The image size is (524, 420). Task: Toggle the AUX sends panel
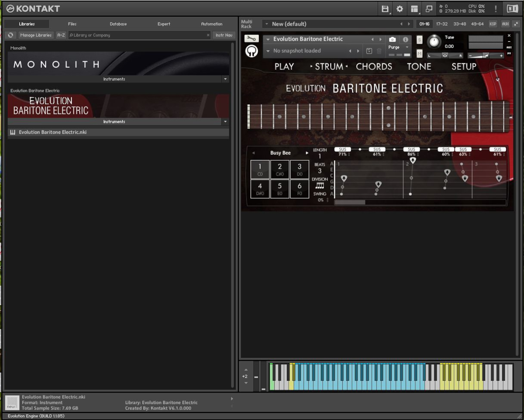coord(505,24)
